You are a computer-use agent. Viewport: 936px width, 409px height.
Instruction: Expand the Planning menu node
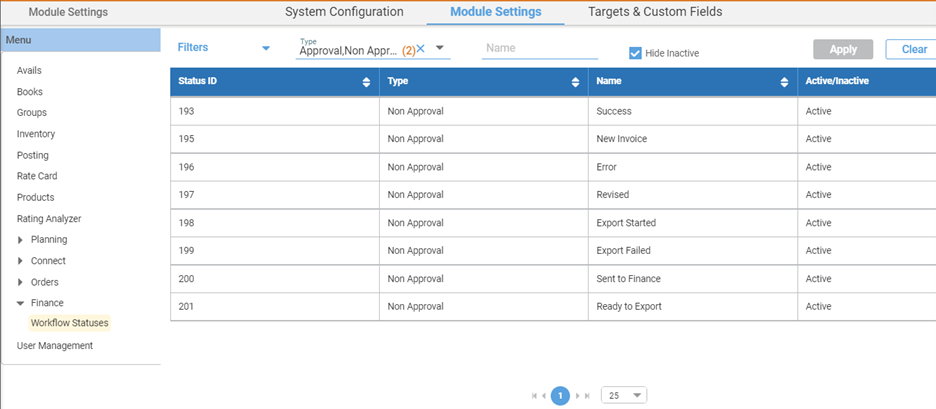(21, 240)
